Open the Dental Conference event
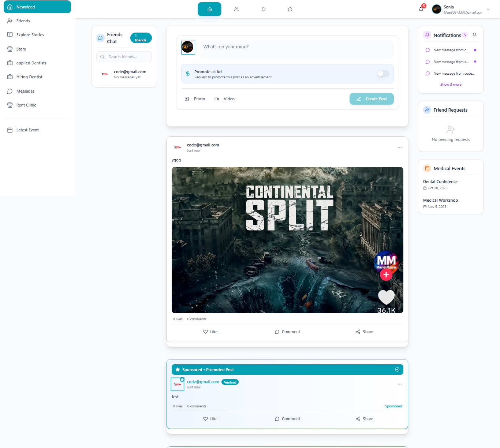 (x=440, y=182)
